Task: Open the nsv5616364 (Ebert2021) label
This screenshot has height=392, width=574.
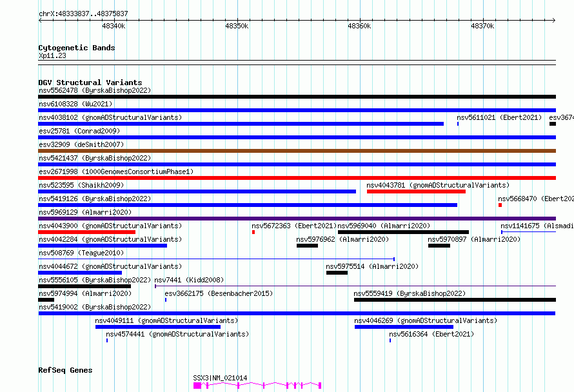Action: 431,334
